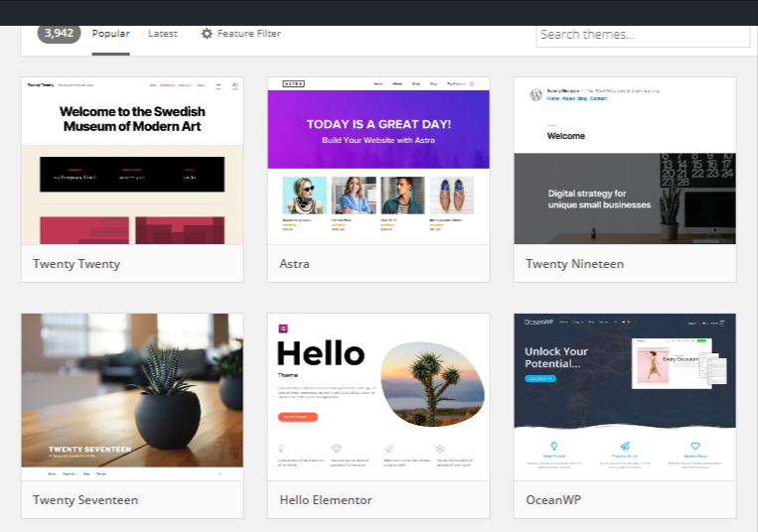This screenshot has height=532, width=758.
Task: Click the orange button in Hello preview
Action: pos(298,417)
